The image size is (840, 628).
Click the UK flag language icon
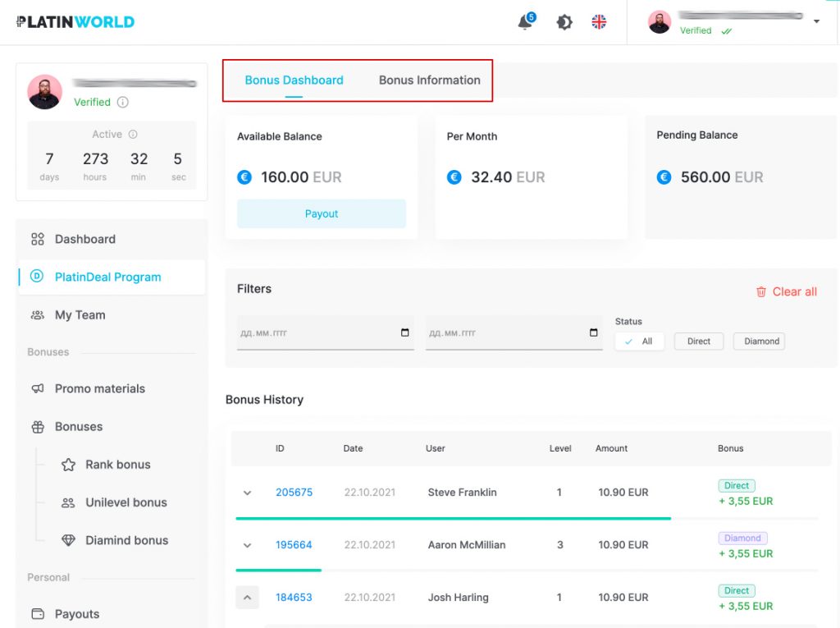[x=599, y=22]
